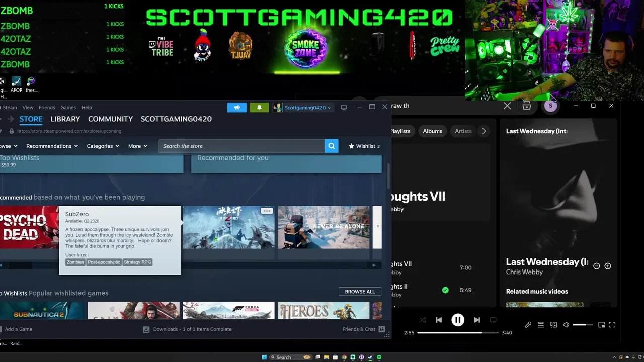Mute Spotify with the speaker icon
This screenshot has height=362, width=644.
tap(567, 325)
